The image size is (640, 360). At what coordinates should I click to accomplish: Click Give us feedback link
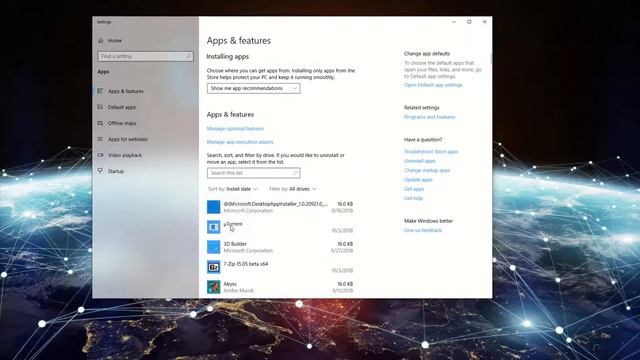pyautogui.click(x=423, y=230)
